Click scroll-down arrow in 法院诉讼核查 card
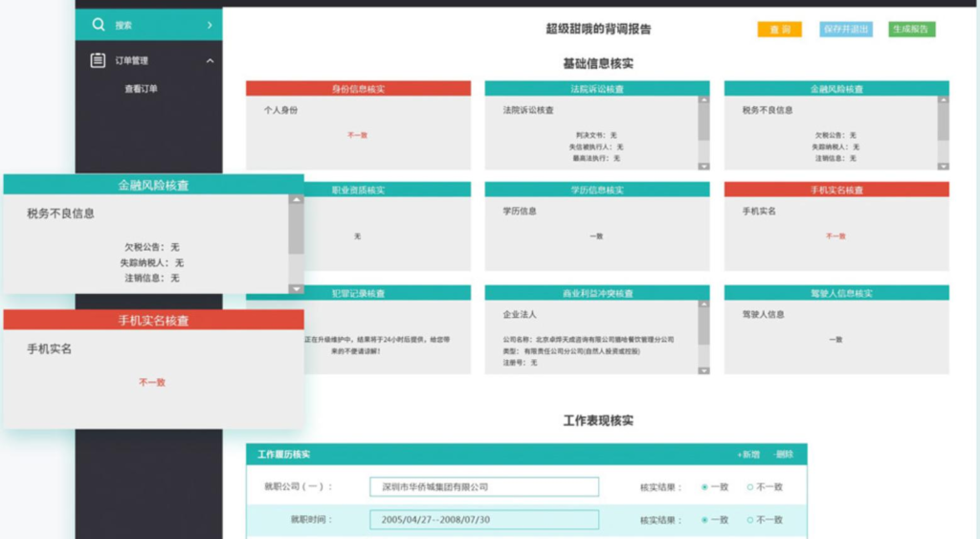980x539 pixels. point(704,166)
